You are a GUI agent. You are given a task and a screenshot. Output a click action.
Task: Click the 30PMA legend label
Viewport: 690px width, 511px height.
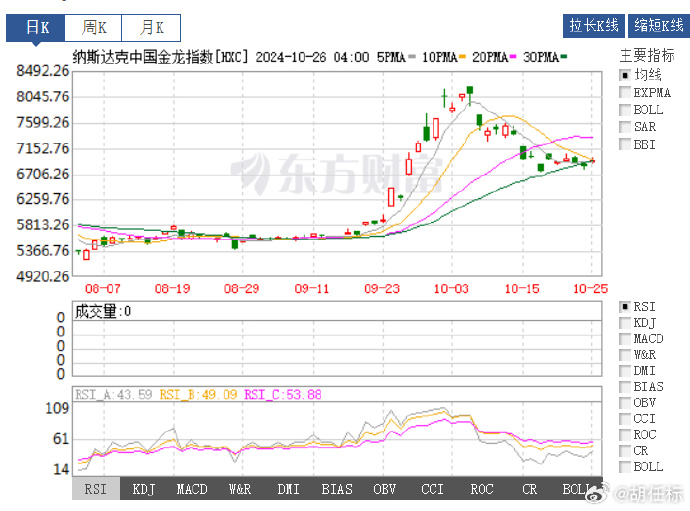[541, 57]
